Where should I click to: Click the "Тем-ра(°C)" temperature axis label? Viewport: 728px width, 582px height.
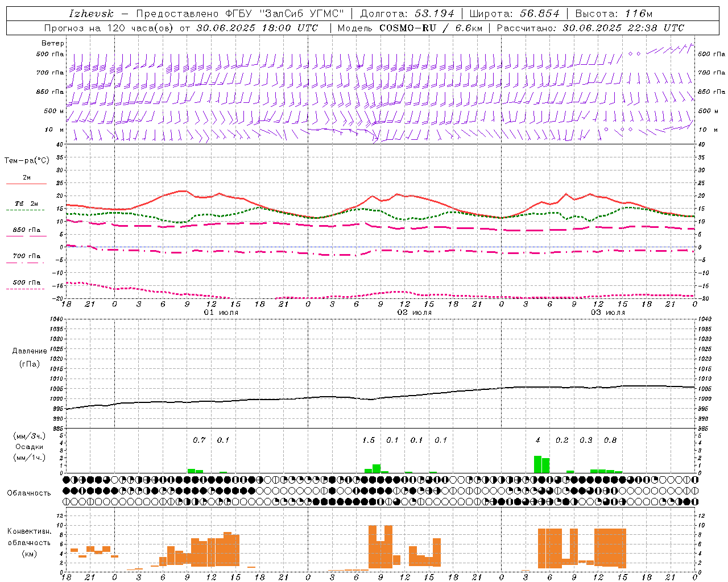click(27, 161)
